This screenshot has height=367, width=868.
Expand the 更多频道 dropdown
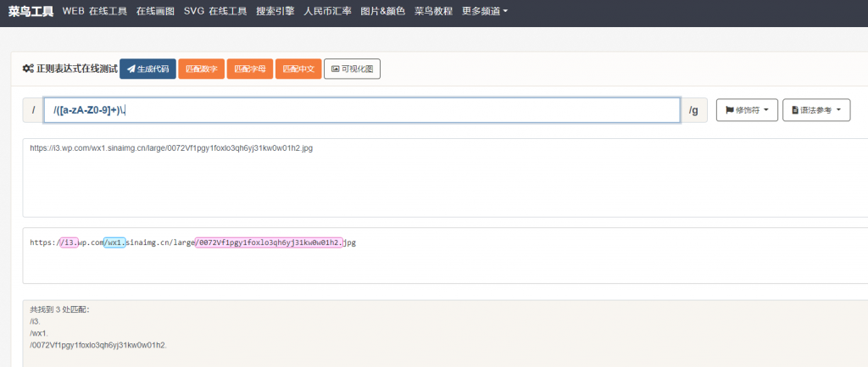coord(485,11)
